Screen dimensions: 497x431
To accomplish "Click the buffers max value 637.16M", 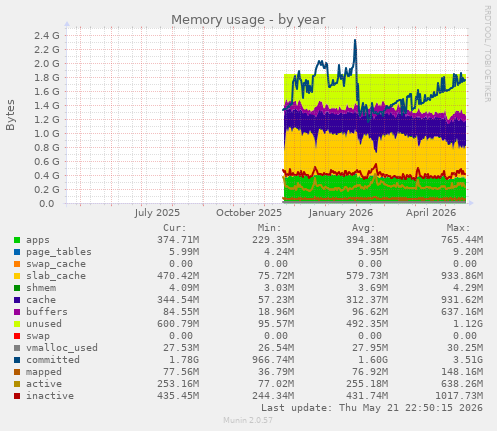I will tap(462, 312).
